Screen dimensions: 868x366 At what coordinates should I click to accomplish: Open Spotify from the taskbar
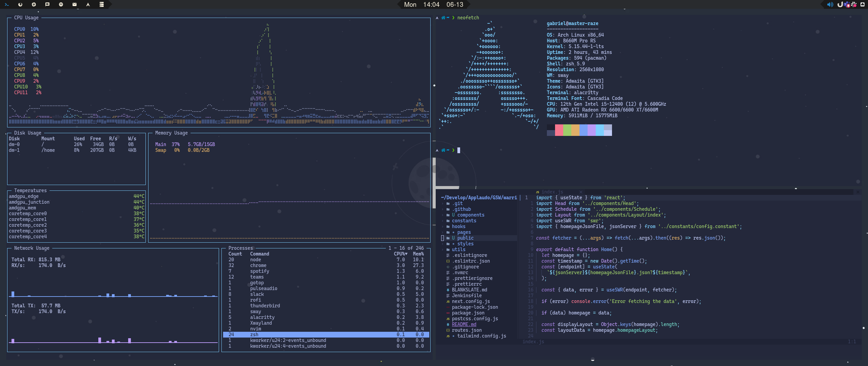point(61,5)
